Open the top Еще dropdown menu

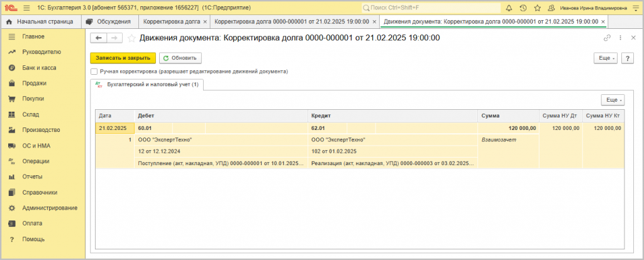point(606,58)
